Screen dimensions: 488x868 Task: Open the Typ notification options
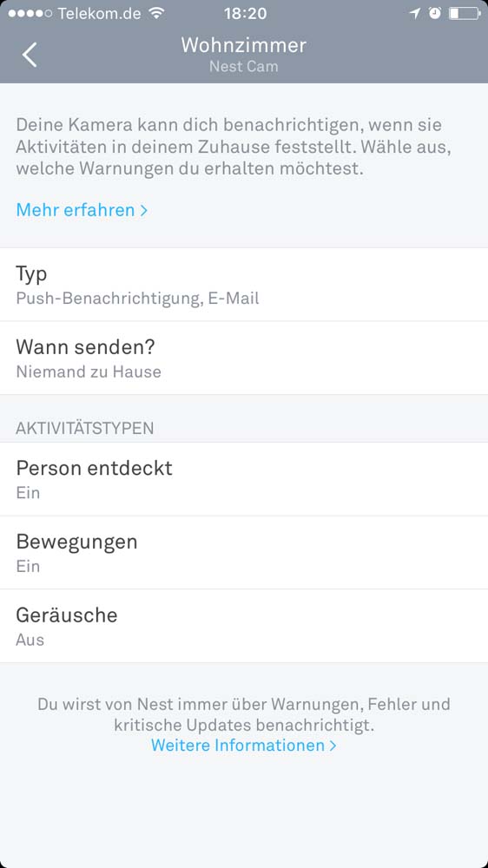pos(244,285)
